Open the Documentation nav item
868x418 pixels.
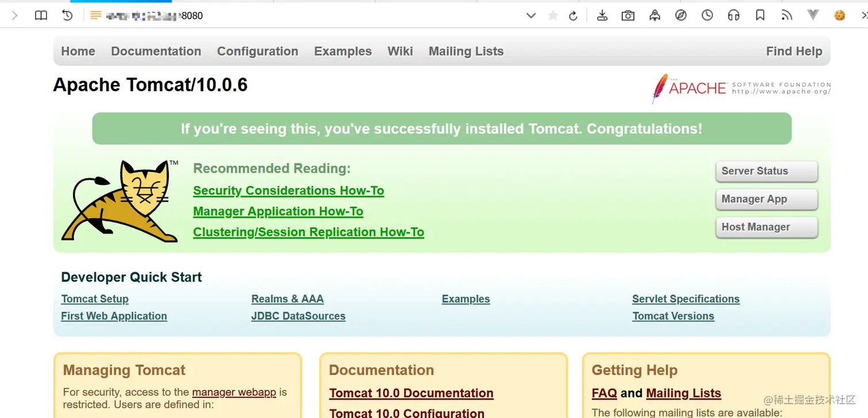pyautogui.click(x=156, y=51)
